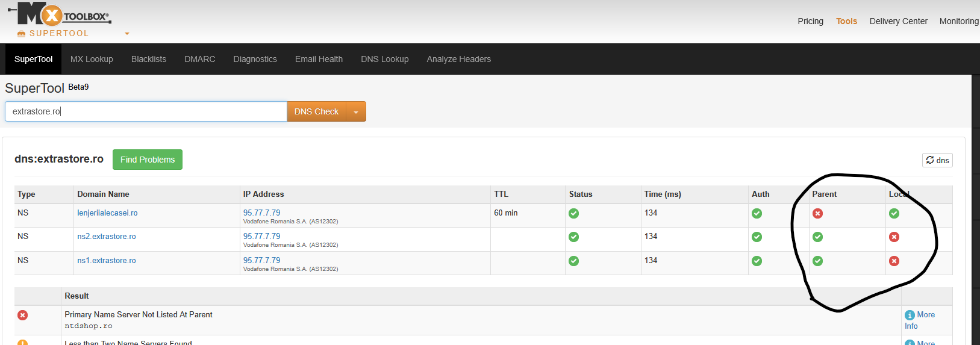Click Parent check icon for ns2.extrastore.ro
This screenshot has height=345, width=980.
click(817, 237)
